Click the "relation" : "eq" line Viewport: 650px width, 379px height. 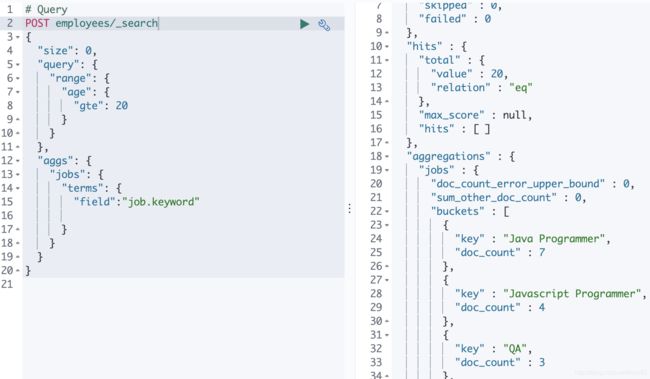482,87
